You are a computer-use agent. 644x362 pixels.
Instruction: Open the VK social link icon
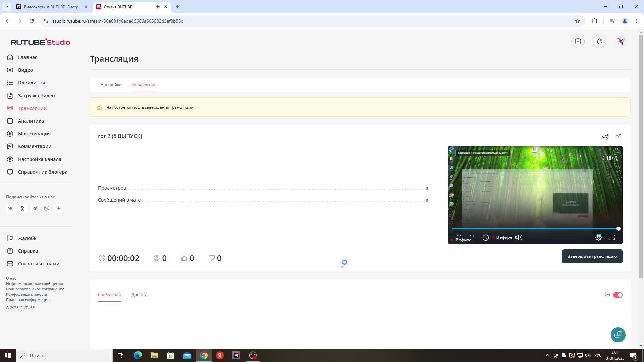[10, 208]
